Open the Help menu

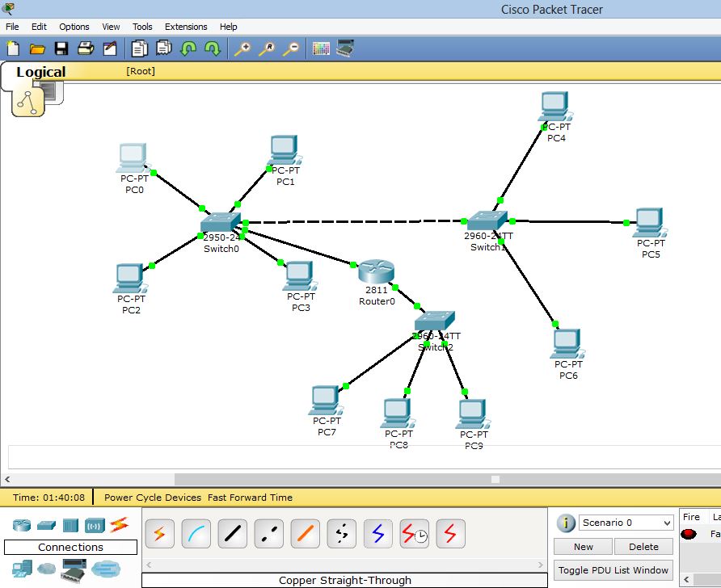(x=229, y=27)
